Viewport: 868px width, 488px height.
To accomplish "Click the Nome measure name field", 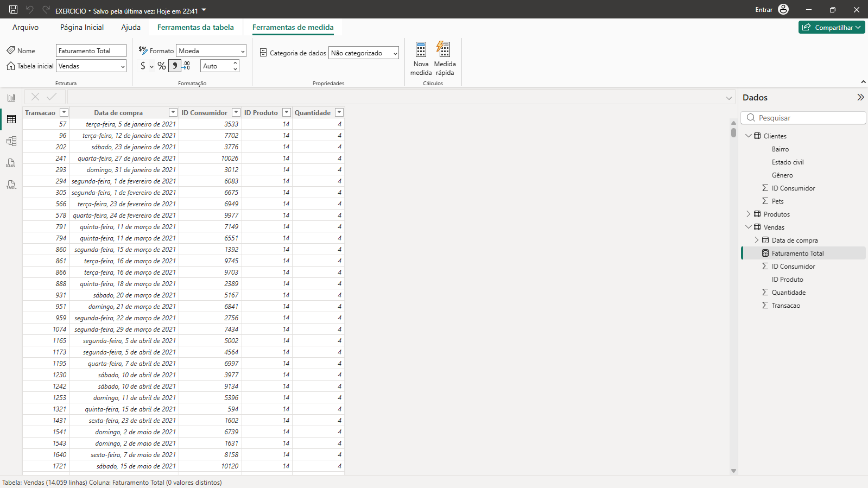I will coord(91,50).
